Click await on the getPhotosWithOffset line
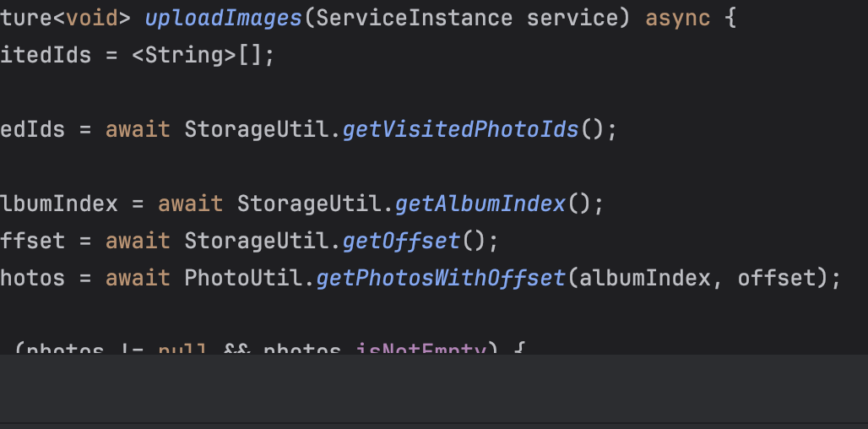Screen dimensions: 868x429 click(x=138, y=278)
